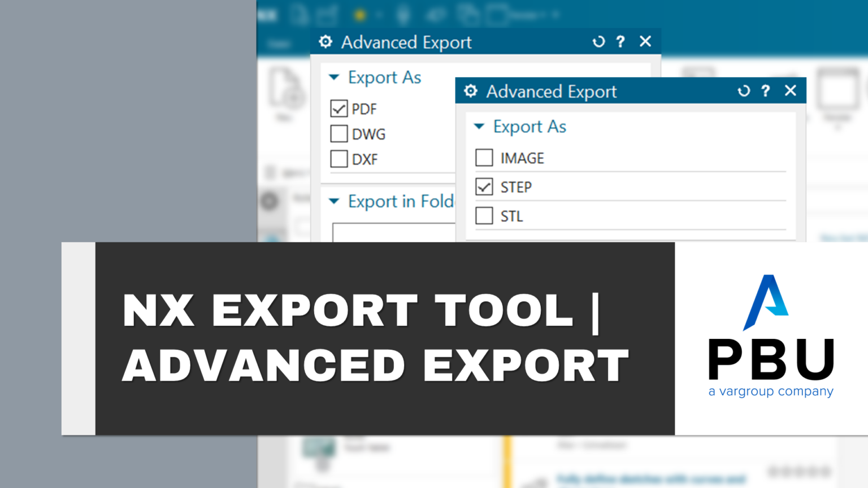Uncheck the STEP export option
This screenshot has height=488, width=868.
(x=484, y=186)
